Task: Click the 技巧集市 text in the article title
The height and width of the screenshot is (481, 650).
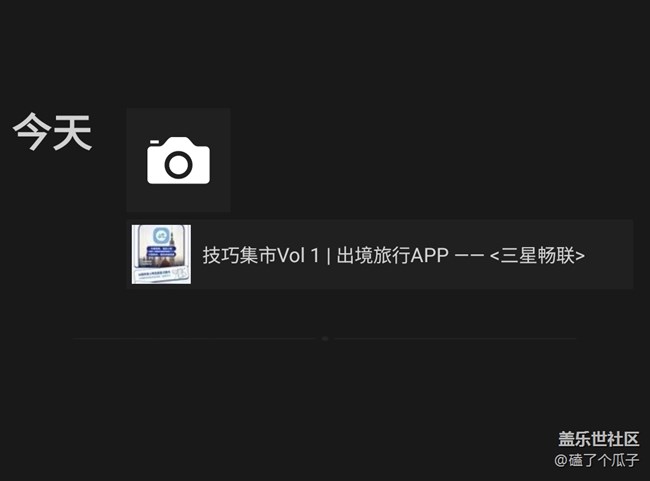Action: click(239, 255)
